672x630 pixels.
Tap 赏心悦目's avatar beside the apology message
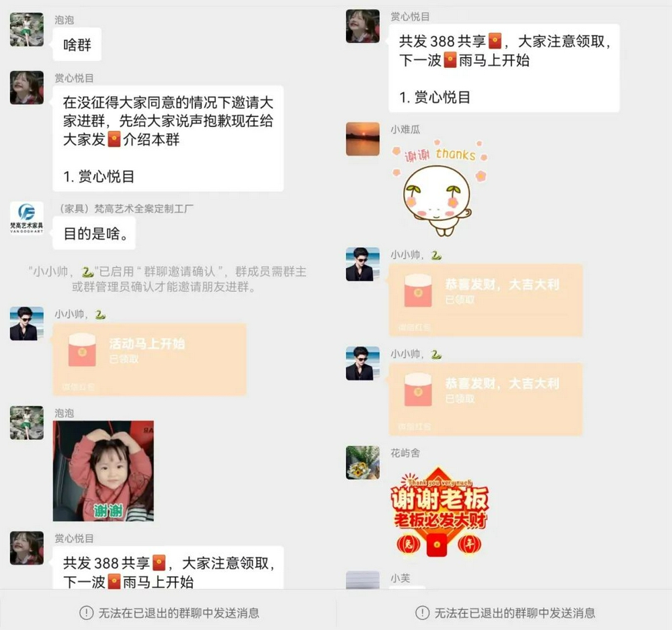(x=27, y=87)
